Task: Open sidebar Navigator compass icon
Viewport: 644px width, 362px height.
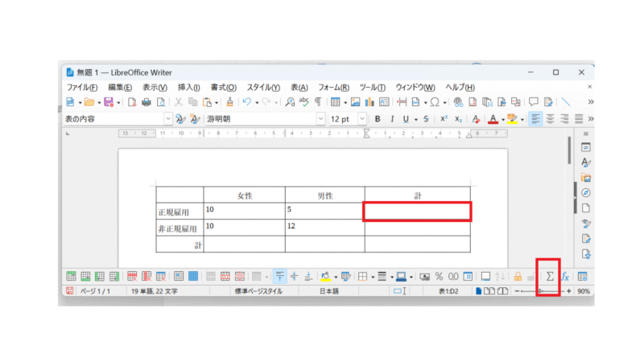Action: pos(586,193)
